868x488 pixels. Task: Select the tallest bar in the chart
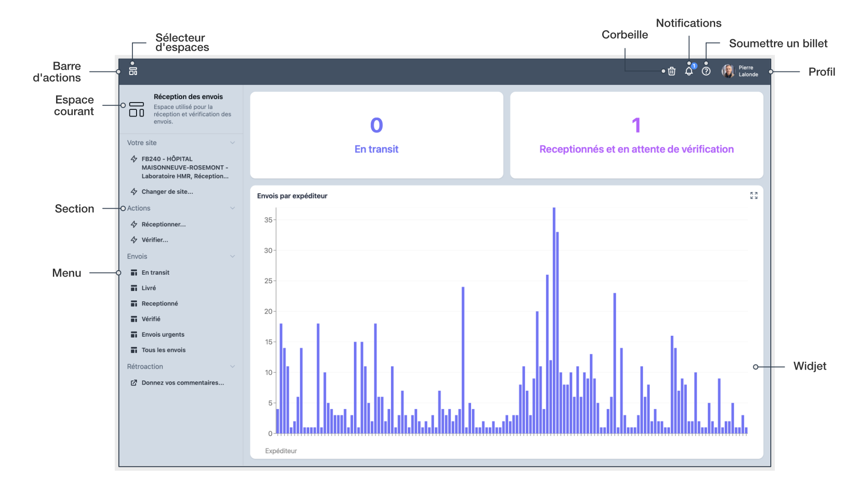[x=554, y=316]
